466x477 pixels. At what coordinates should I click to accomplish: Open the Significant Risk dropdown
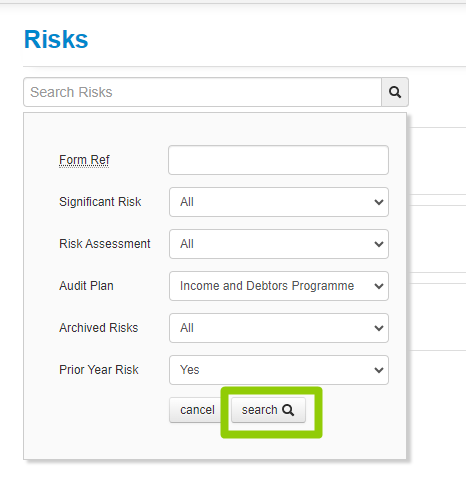point(279,202)
